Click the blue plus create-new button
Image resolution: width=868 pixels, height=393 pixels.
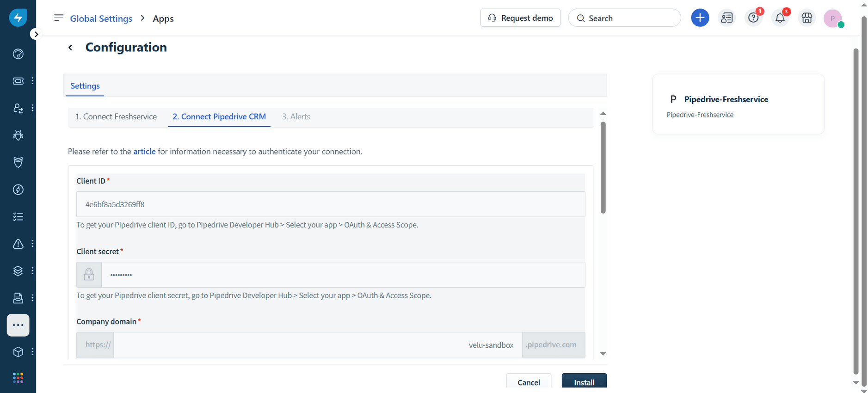700,18
